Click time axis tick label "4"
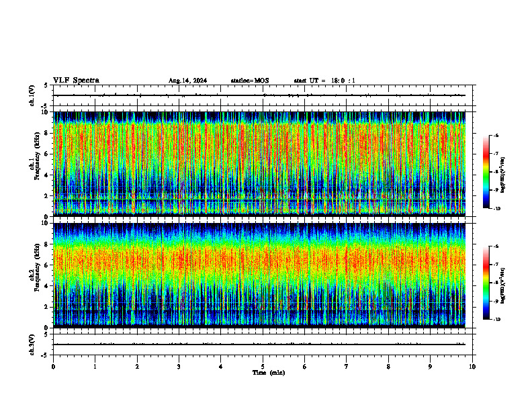This screenshot has height=411, width=532. tap(221, 367)
